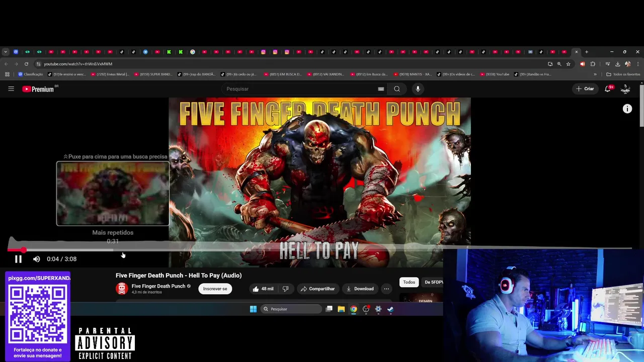Open Five Finger Death Punch channel avatar
Image resolution: width=644 pixels, height=362 pixels.
point(122,289)
